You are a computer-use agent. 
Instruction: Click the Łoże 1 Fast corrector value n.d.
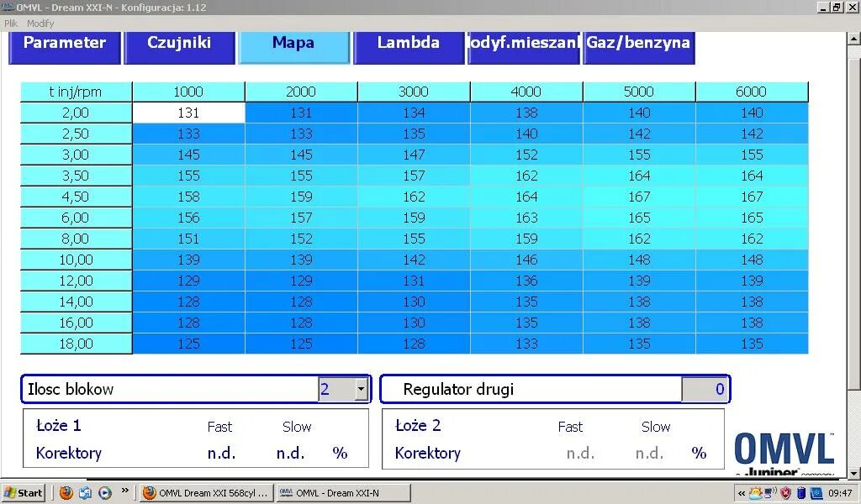[221, 454]
